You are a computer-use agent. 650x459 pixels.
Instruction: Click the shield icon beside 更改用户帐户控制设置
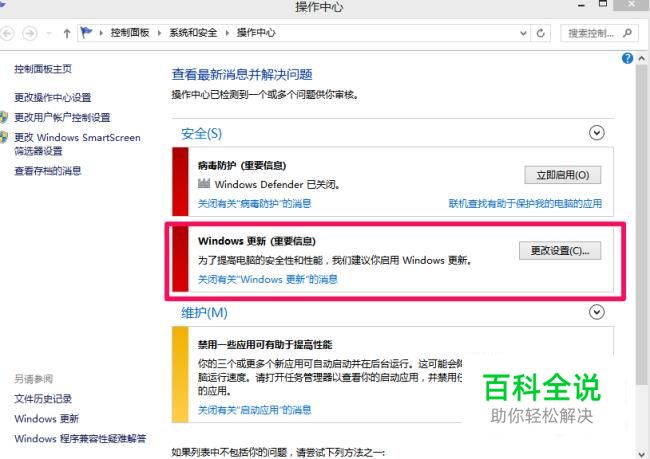click(x=4, y=117)
